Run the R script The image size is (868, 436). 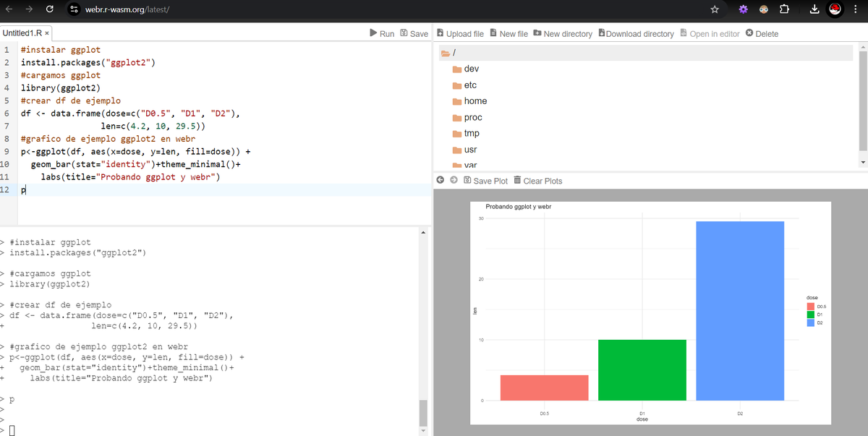[x=381, y=33]
